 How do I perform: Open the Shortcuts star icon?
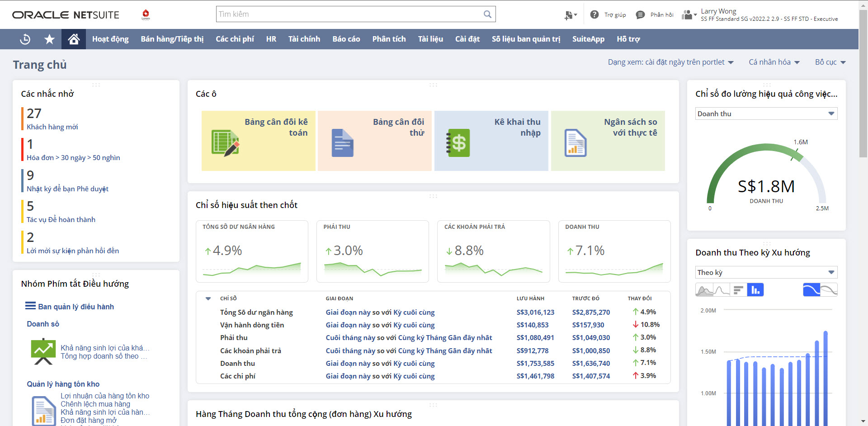(49, 39)
